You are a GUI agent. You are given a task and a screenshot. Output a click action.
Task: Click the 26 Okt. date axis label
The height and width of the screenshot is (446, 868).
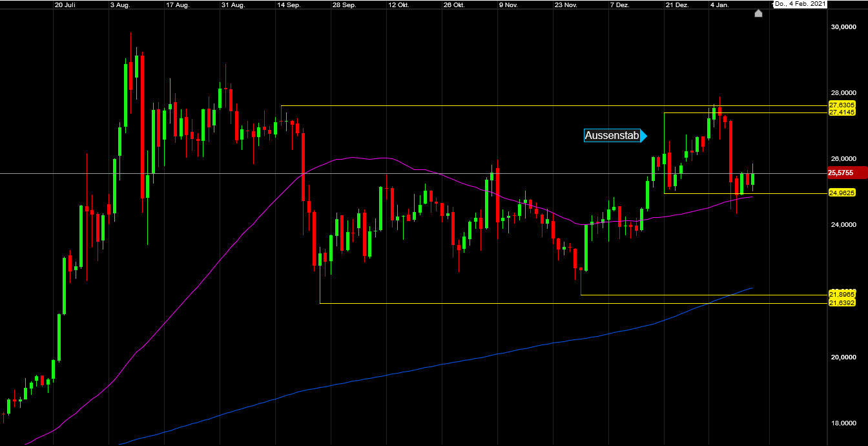pos(455,4)
